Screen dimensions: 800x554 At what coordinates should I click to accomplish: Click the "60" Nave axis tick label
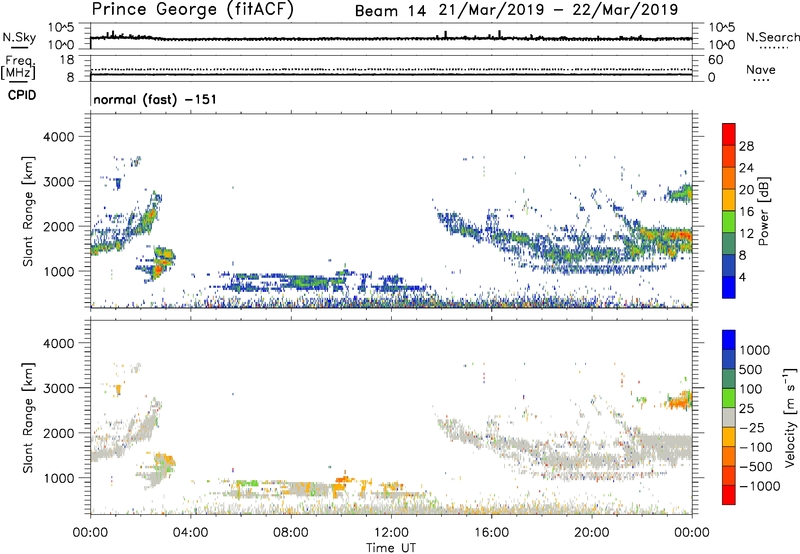point(715,60)
